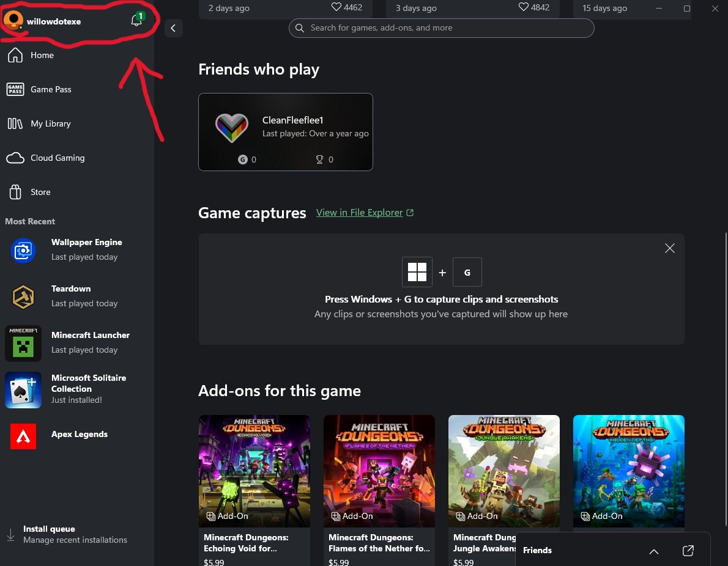Open Install queue to manage installations
The image size is (728, 566).
point(48,534)
